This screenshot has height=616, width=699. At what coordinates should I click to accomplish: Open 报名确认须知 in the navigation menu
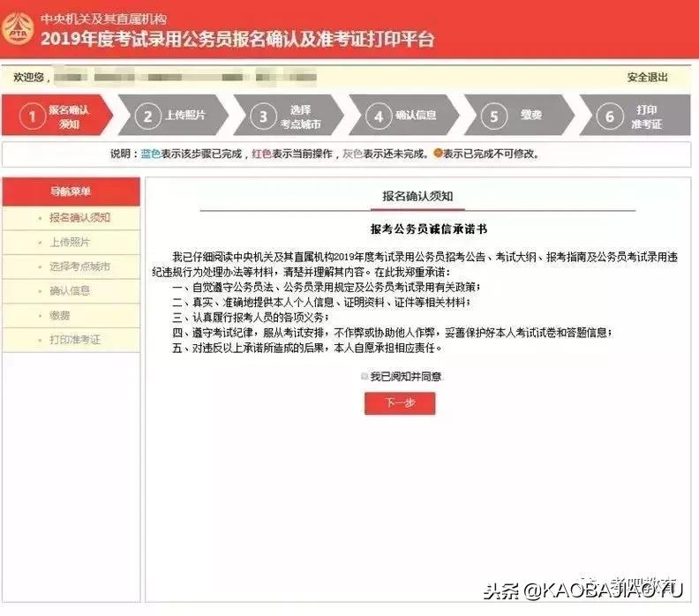(x=71, y=218)
